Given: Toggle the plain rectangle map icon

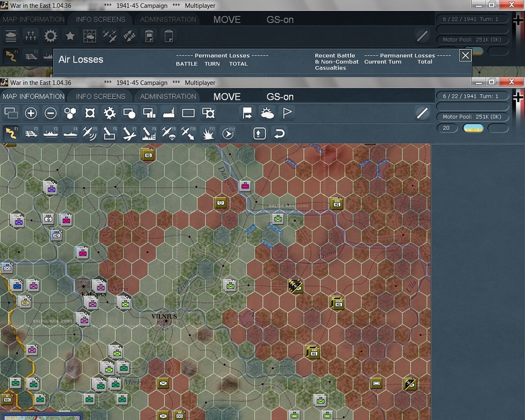Looking at the screenshot, I should (188, 113).
